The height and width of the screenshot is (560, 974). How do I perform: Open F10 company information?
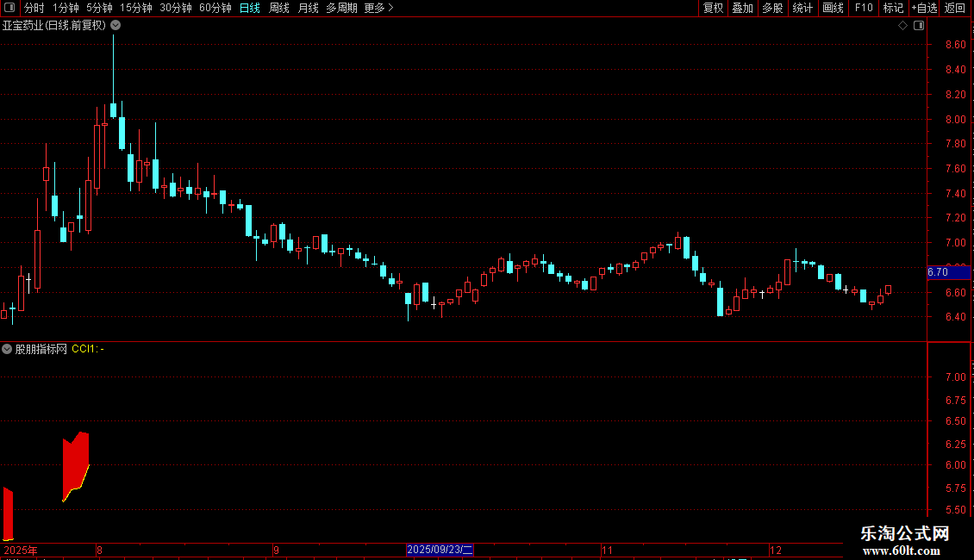[864, 8]
